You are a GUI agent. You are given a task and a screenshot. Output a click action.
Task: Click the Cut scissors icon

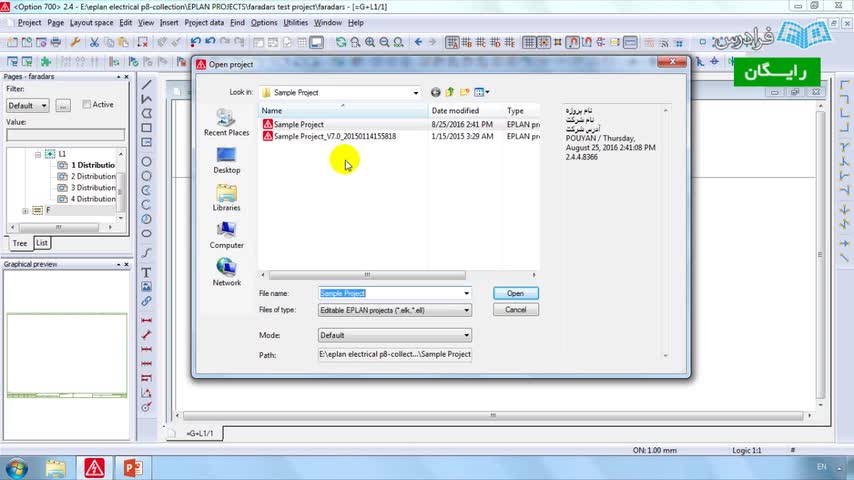coord(94,42)
